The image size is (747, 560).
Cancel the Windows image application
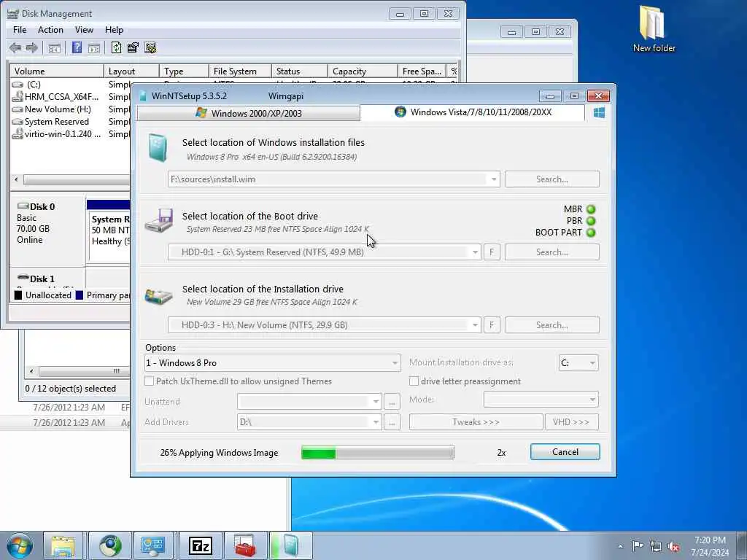pos(565,452)
